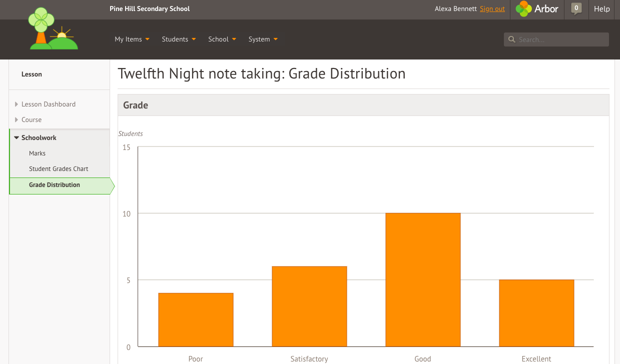
Task: Click the orange Good grade bar
Action: click(x=423, y=280)
